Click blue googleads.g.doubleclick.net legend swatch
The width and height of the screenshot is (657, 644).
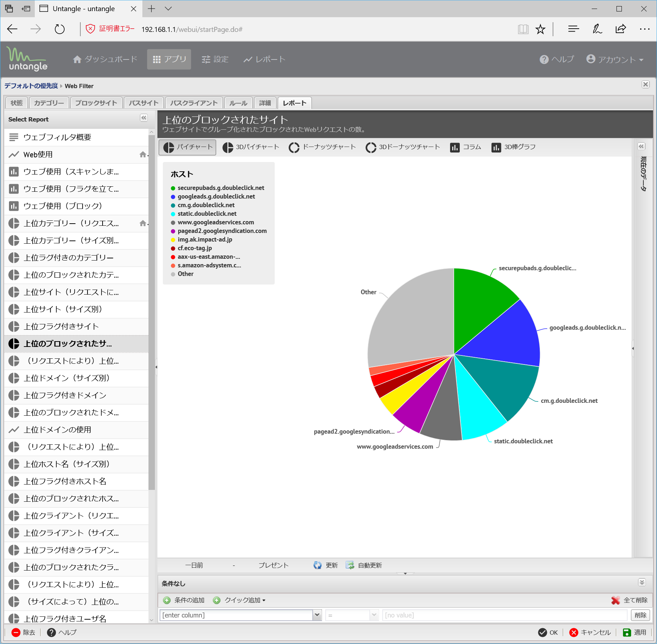coord(173,197)
